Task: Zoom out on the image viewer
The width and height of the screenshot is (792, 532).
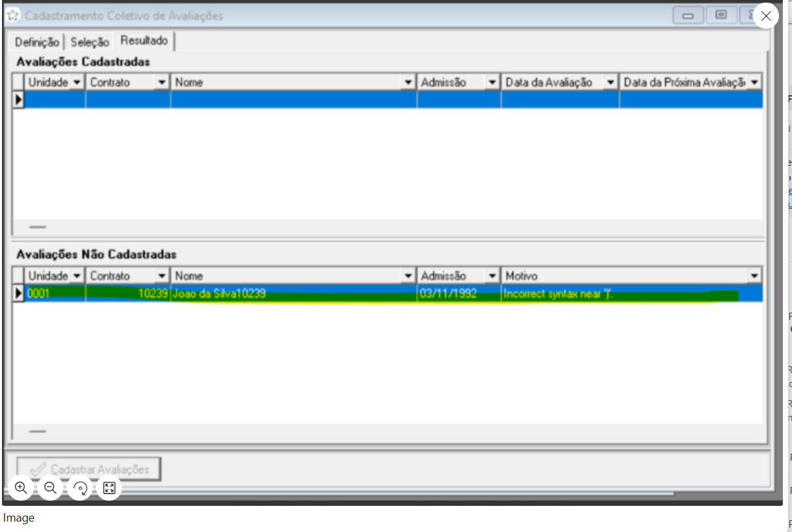Action: tap(50, 488)
